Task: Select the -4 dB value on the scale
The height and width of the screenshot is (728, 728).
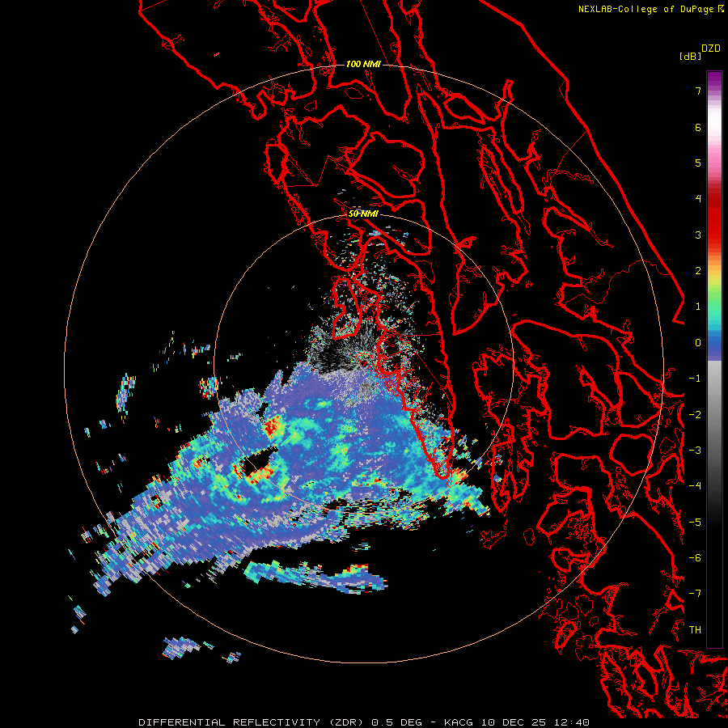Action: (x=695, y=486)
